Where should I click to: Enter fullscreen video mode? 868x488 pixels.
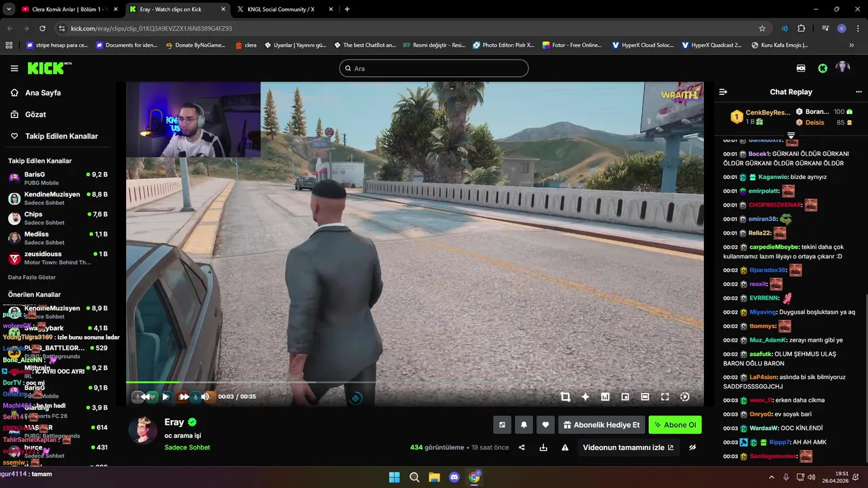coord(665,397)
